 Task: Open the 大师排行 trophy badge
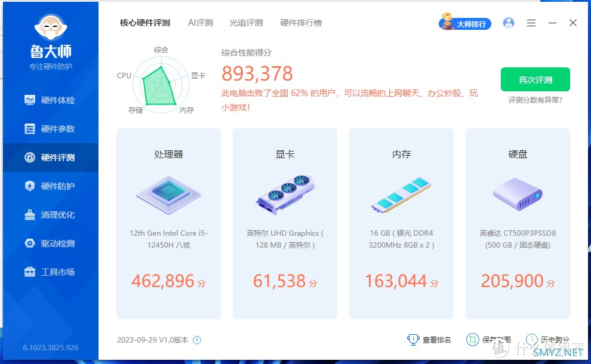click(x=464, y=23)
